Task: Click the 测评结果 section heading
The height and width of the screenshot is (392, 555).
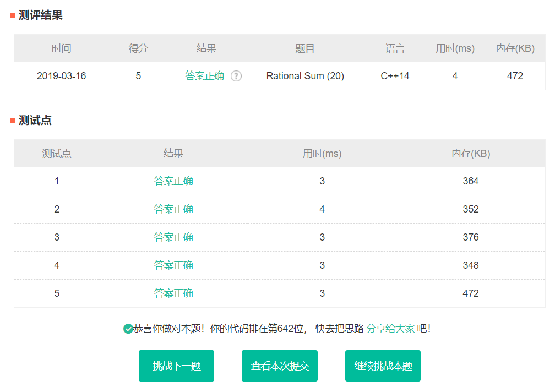Action: point(40,15)
